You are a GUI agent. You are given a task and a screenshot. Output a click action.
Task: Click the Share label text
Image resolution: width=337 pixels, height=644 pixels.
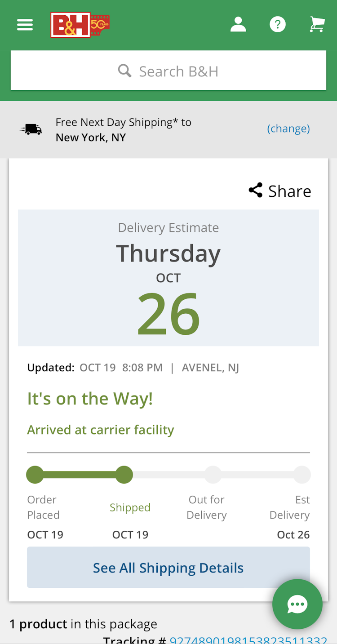[289, 191]
